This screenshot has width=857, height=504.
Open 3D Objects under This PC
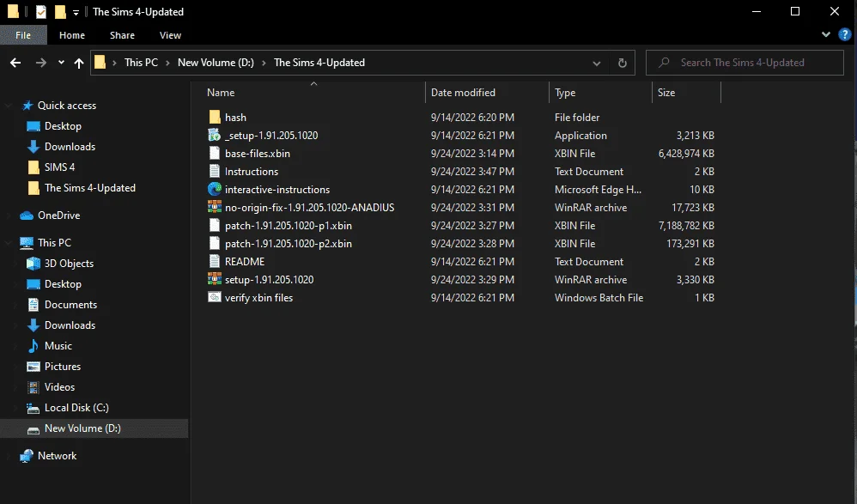[69, 264]
